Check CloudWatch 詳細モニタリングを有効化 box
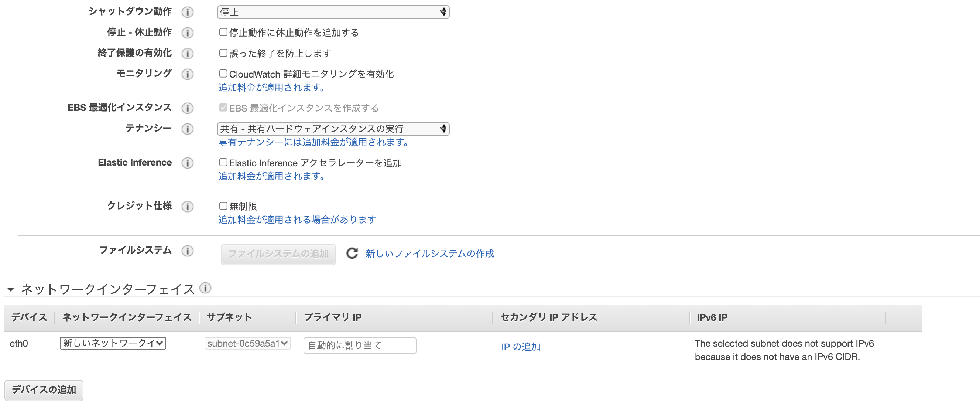Image resolution: width=980 pixels, height=408 pixels. (x=223, y=74)
